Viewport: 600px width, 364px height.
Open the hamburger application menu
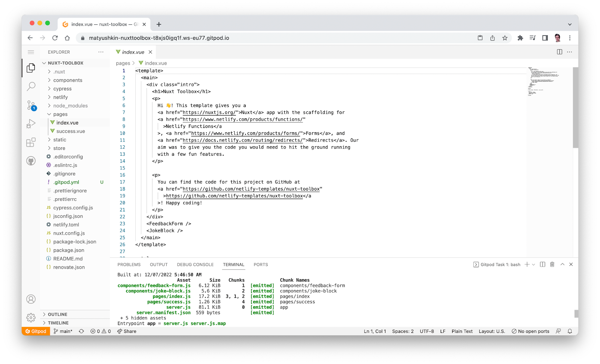[x=31, y=52]
